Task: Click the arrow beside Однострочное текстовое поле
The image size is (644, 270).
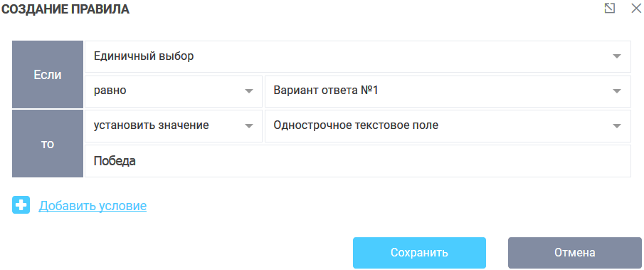Action: click(617, 126)
